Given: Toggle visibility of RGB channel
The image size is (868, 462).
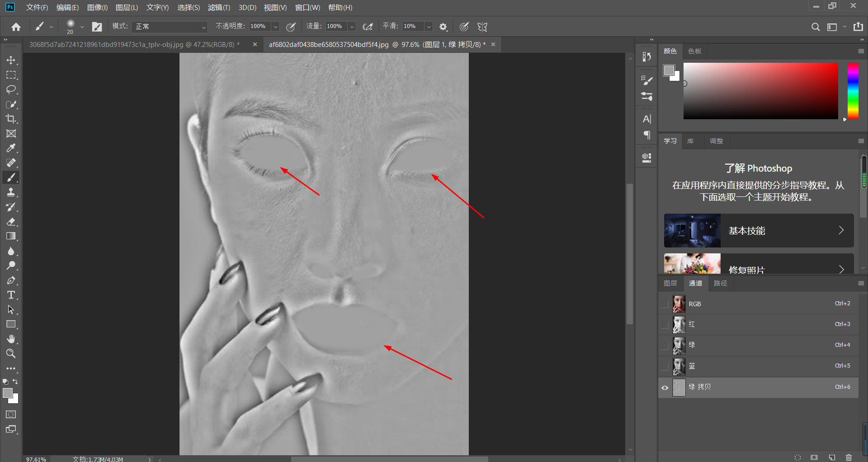Looking at the screenshot, I should point(665,304).
